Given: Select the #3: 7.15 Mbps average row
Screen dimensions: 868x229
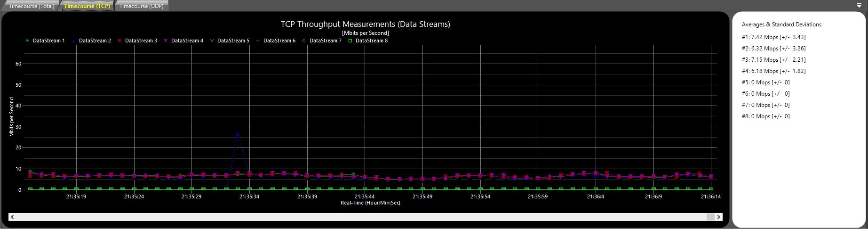Looking at the screenshot, I should pyautogui.click(x=773, y=60).
